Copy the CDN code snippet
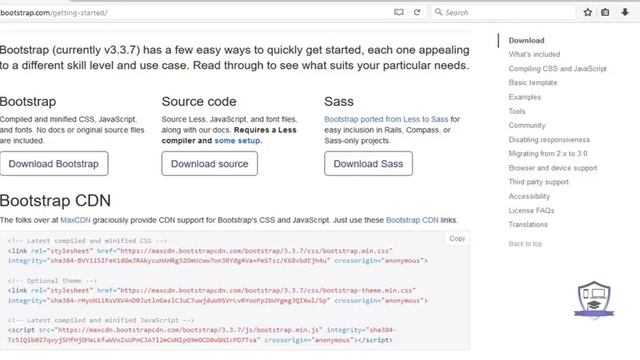This screenshot has height=360, width=640. coord(457,238)
